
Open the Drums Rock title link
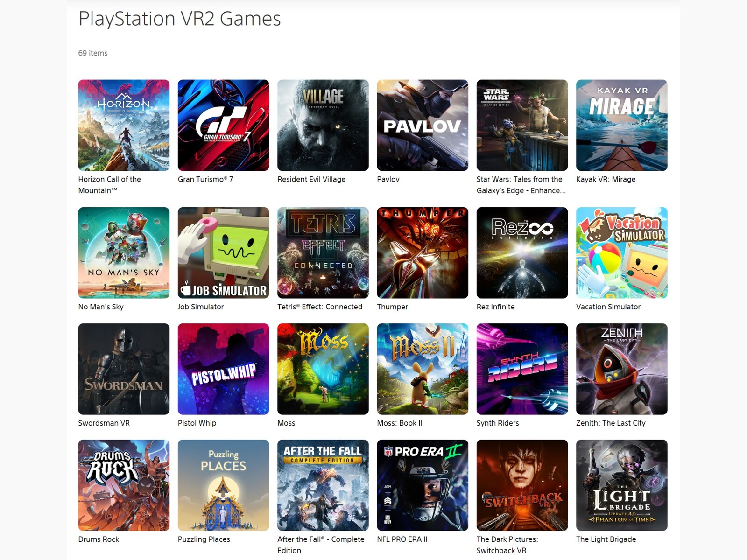99,539
